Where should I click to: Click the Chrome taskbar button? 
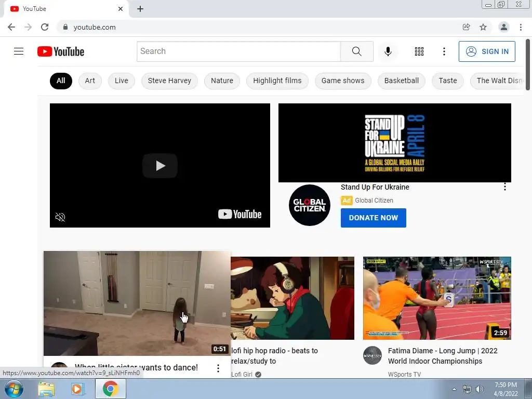tap(111, 389)
